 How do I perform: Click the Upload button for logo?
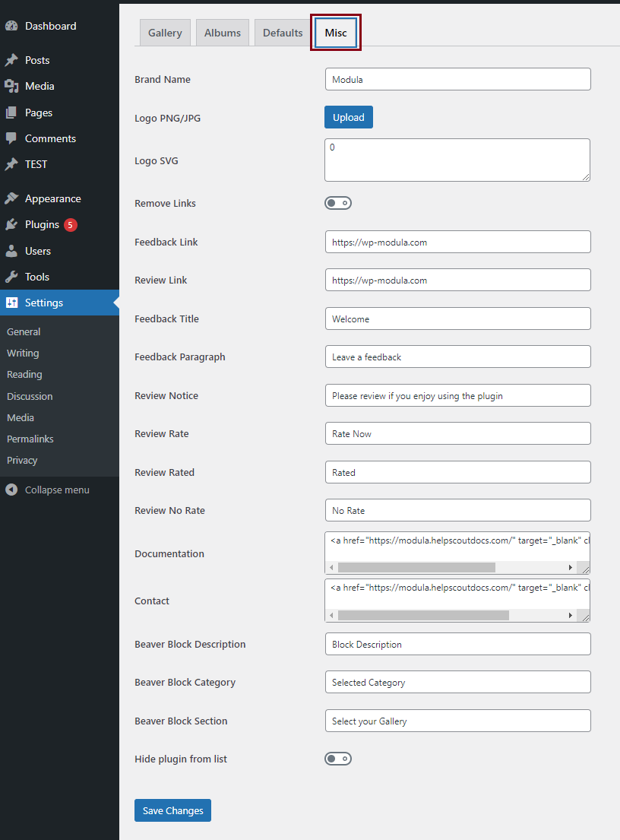(348, 117)
